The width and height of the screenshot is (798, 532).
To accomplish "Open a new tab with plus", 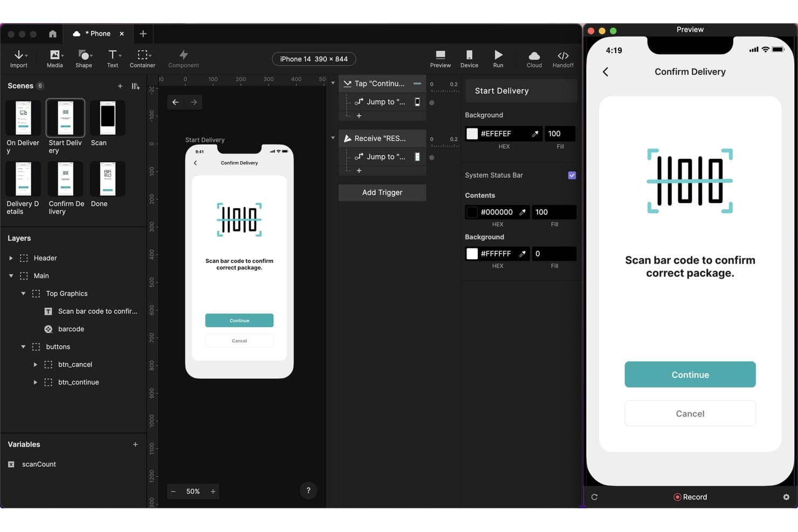I will pyautogui.click(x=143, y=34).
